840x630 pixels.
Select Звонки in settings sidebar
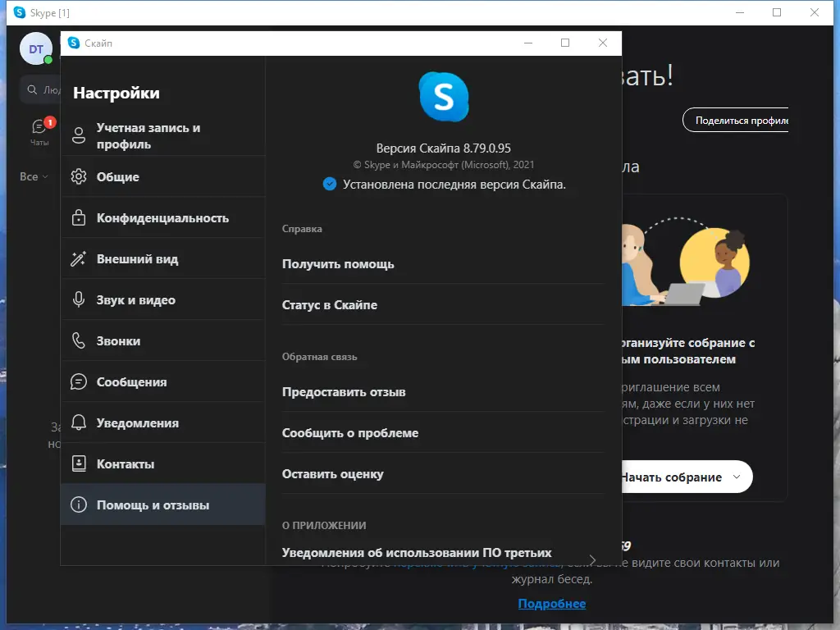(x=163, y=340)
